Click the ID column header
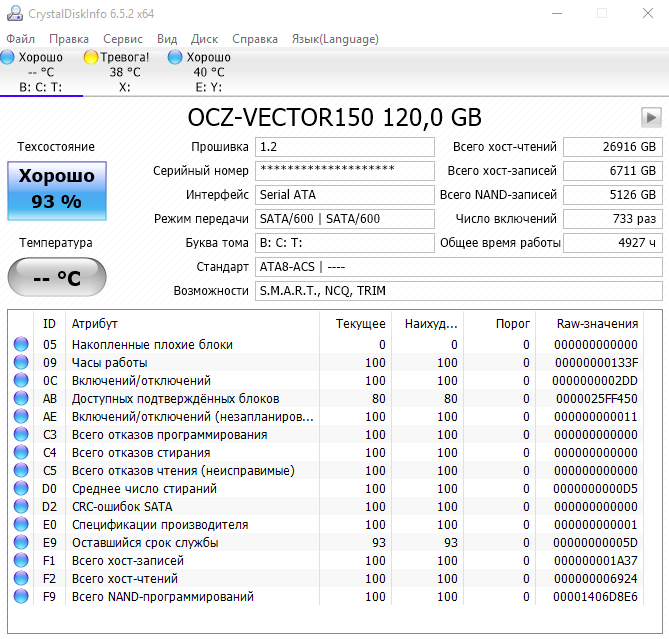 49,324
